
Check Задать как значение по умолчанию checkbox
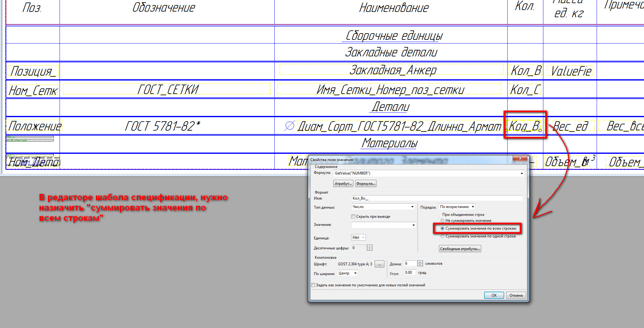[x=313, y=285]
